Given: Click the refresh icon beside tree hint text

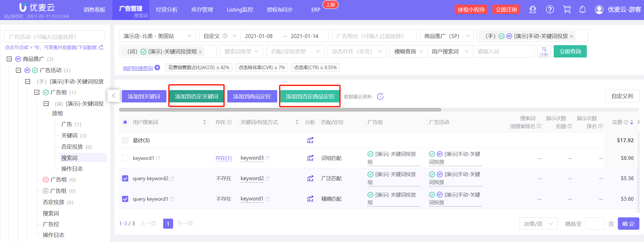Looking at the screenshot, I should 101,47.
